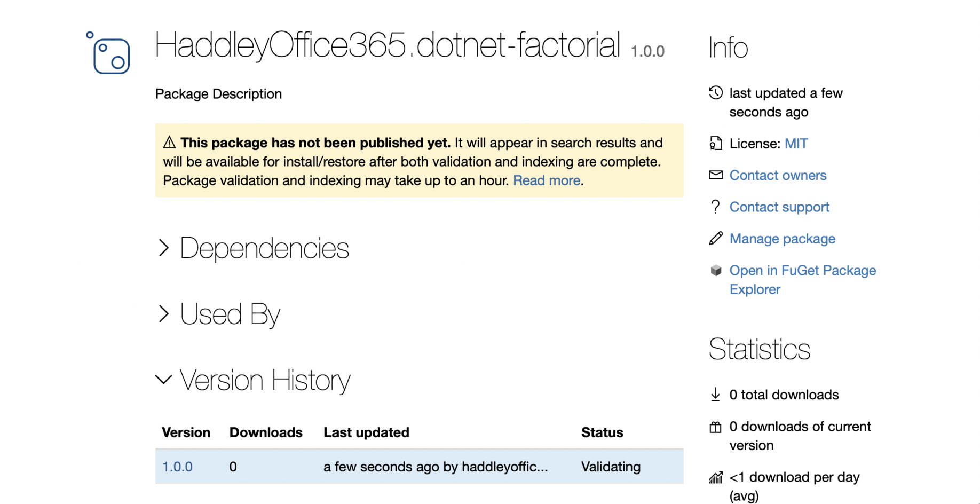Click the envelope icon for Contact owners

tap(716, 175)
